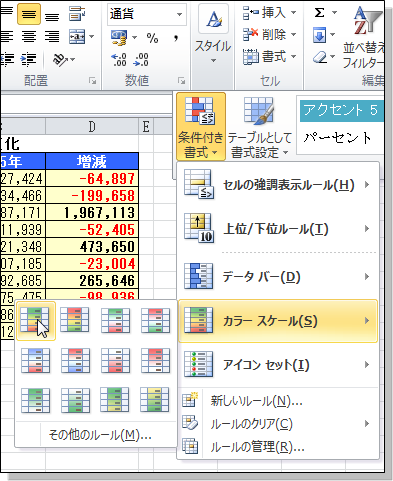Open 配置 dialog launcher
This screenshot has width=393, height=481.
point(92,80)
